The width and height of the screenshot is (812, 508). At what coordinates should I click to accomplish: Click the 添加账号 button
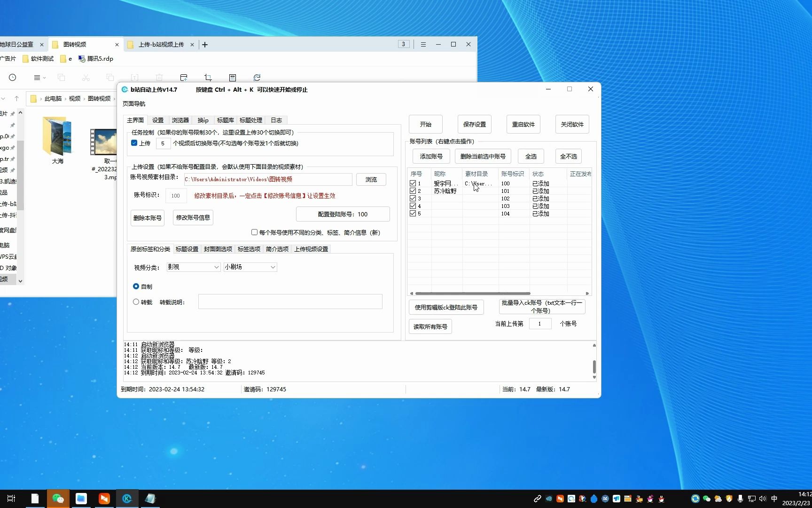[431, 156]
